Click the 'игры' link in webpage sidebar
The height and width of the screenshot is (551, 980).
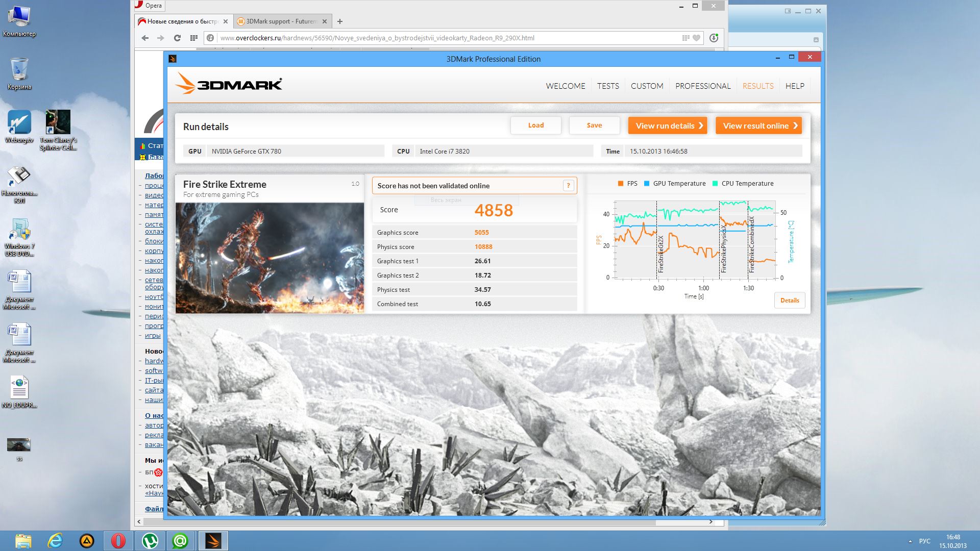click(153, 336)
